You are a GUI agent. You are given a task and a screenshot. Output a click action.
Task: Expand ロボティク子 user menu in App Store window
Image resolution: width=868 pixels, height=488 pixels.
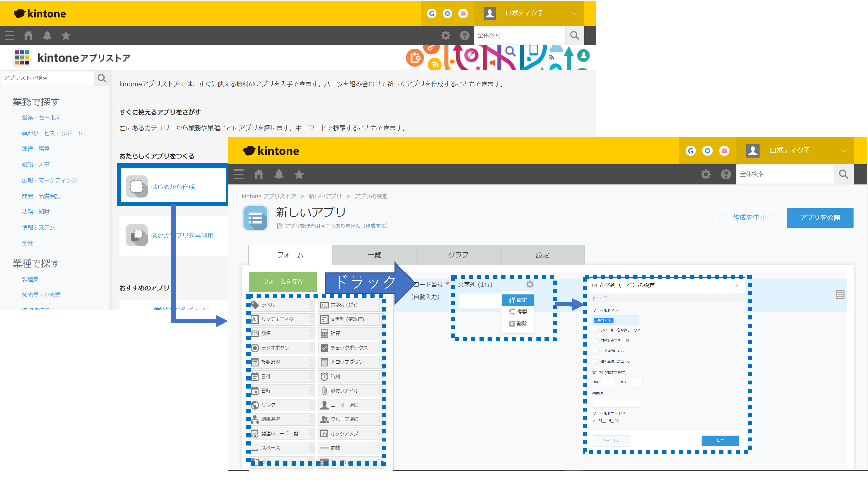click(x=529, y=13)
